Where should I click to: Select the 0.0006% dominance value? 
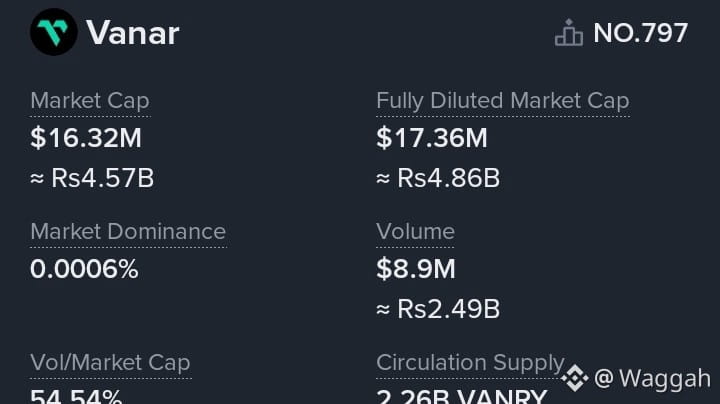coord(84,269)
